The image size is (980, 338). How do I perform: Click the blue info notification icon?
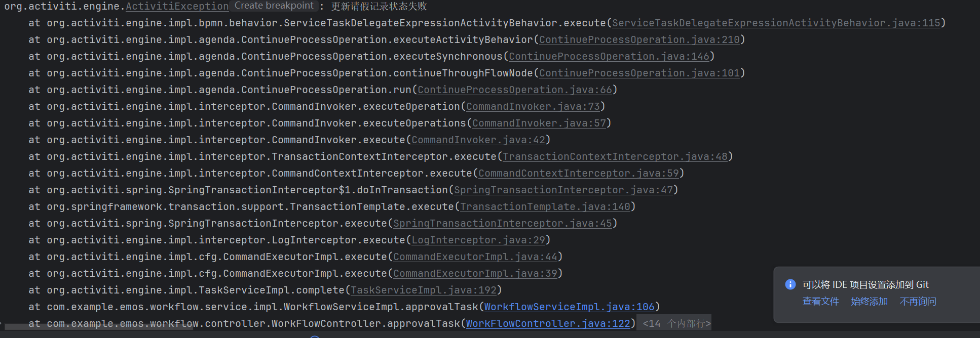[x=790, y=284]
